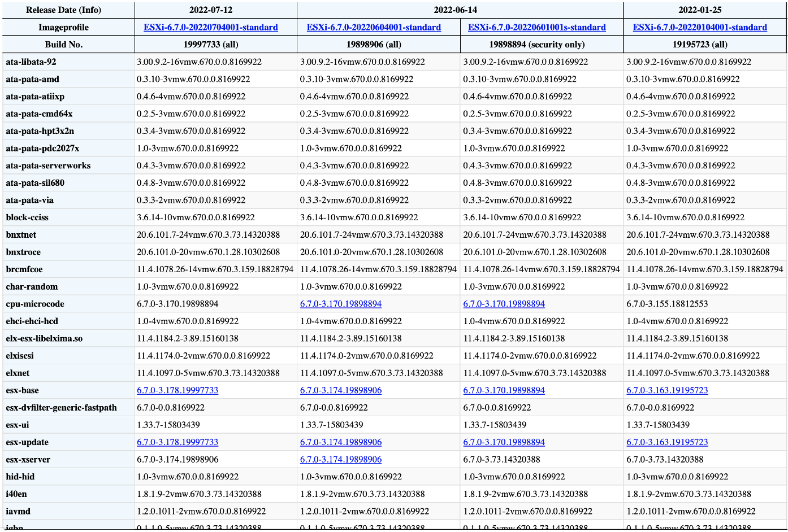Click esx-xserver value under build 19195723

(665, 460)
